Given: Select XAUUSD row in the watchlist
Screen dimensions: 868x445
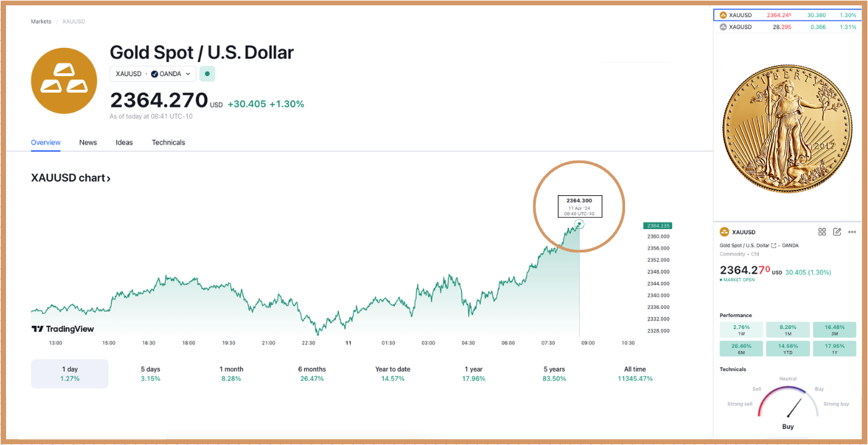Looking at the screenshot, I should (x=785, y=15).
